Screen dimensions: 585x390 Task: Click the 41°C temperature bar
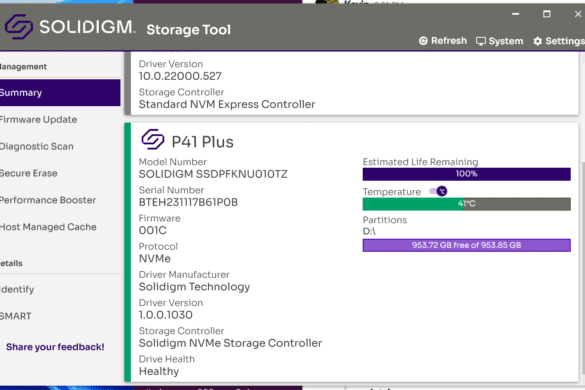click(x=466, y=204)
